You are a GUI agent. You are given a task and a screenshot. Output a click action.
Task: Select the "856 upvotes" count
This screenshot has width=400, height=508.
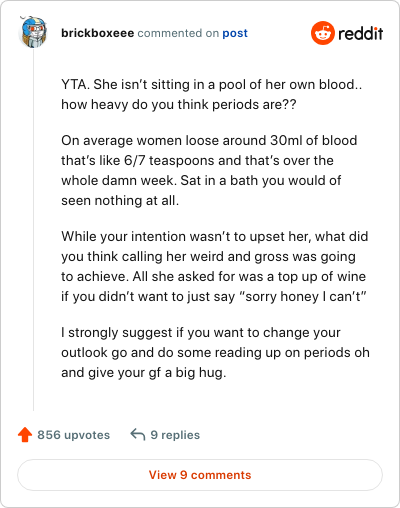pos(73,435)
